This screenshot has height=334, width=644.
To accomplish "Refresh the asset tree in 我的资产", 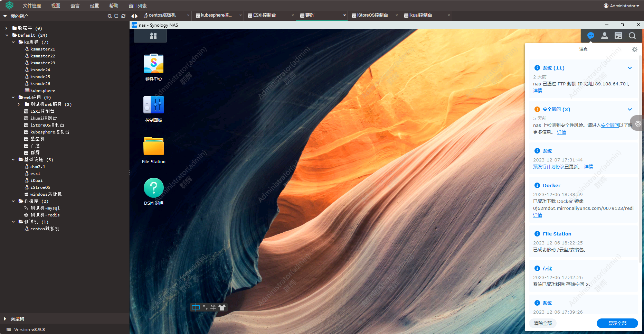I will point(123,16).
